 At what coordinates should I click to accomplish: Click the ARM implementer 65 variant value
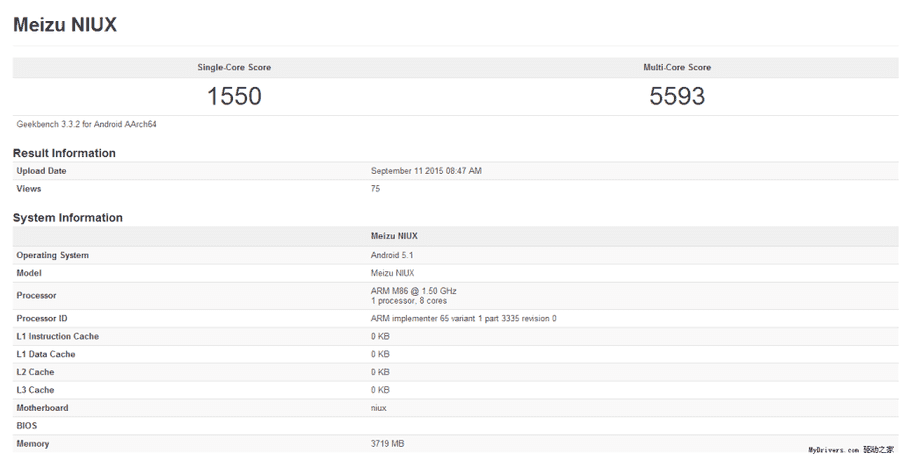tap(464, 318)
